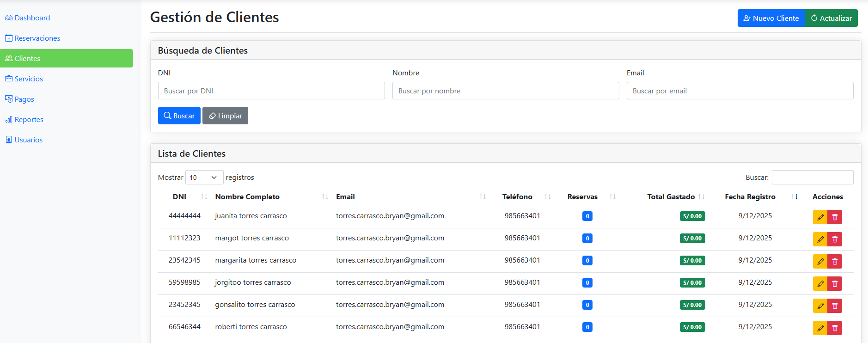Screen dimensions: 868x343
Task: Delete the jorgitoo torres carrasco client
Action: point(835,283)
